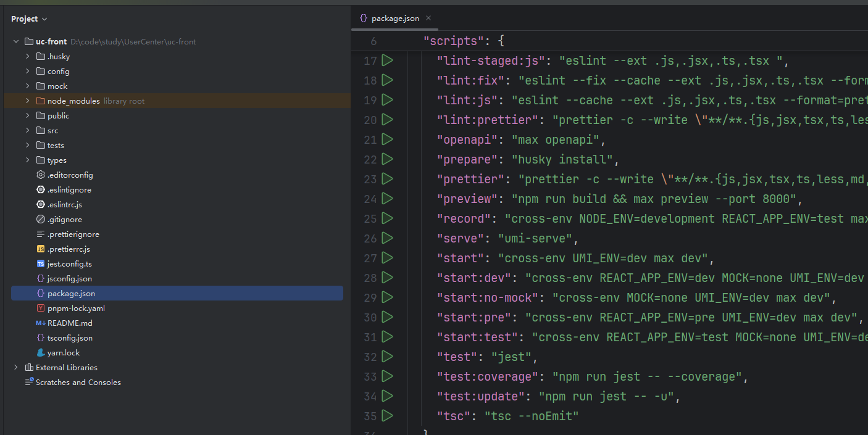Click the "preview" key text
This screenshot has height=435, width=868.
pyautogui.click(x=467, y=199)
